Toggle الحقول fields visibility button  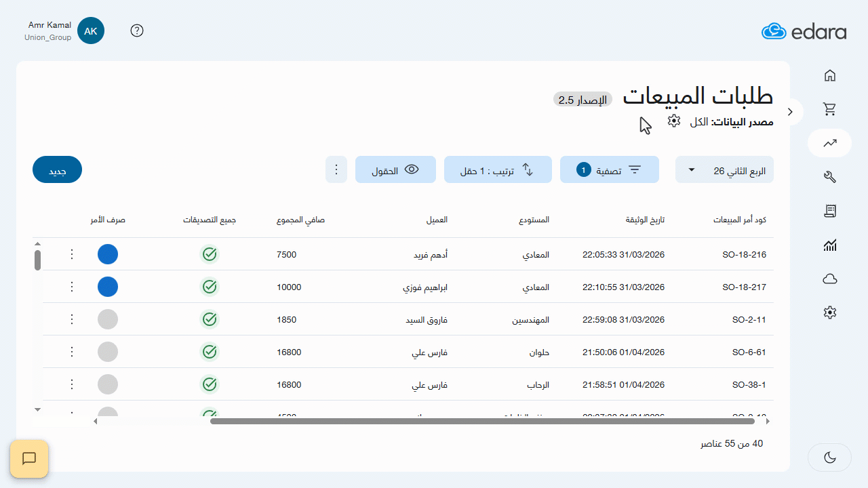(395, 169)
